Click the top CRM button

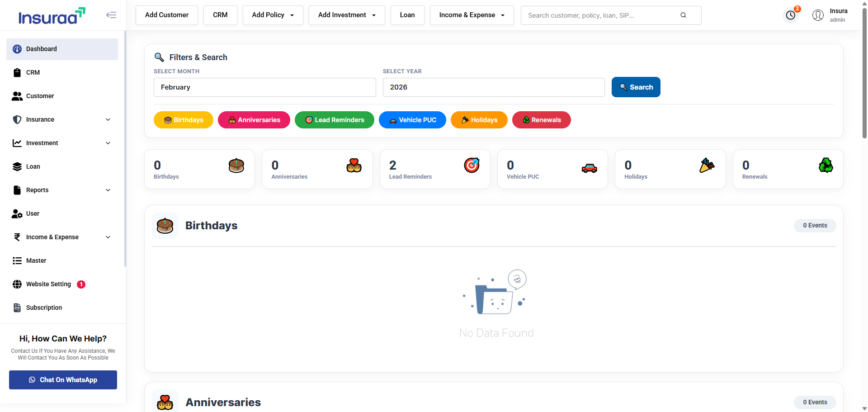[x=220, y=15]
